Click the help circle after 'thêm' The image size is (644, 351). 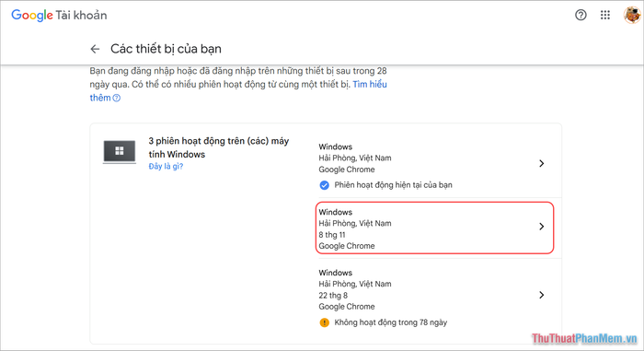[117, 98]
